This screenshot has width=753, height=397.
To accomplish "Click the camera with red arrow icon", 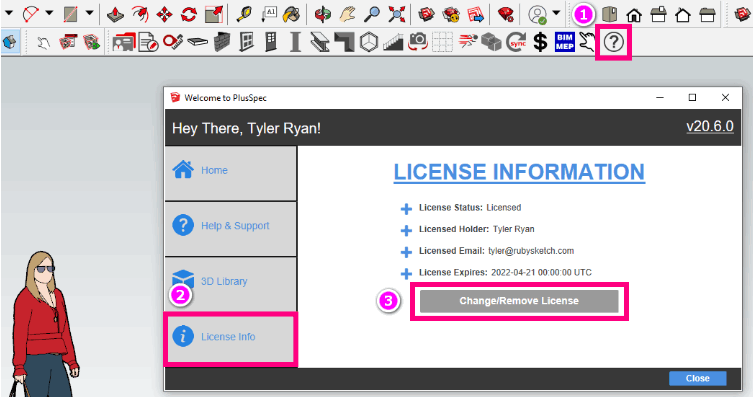I will [x=418, y=42].
